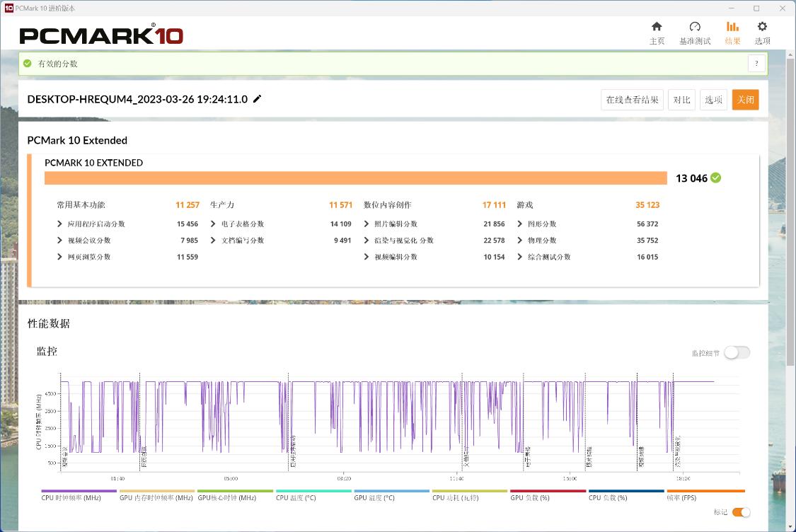Image resolution: width=796 pixels, height=532 pixels.
Task: Expand 照片编辑分数 details
Action: (x=367, y=224)
